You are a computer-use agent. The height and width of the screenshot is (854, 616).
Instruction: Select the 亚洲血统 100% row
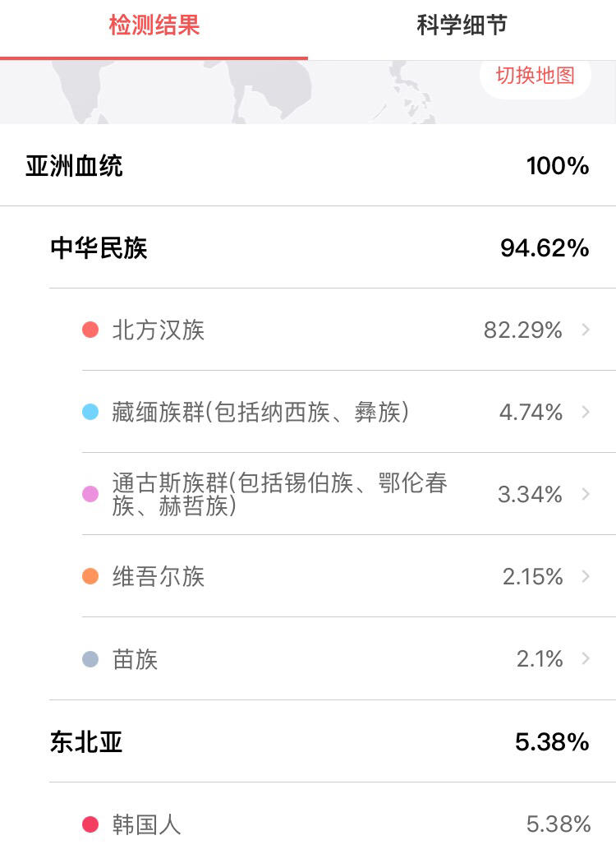click(x=307, y=166)
